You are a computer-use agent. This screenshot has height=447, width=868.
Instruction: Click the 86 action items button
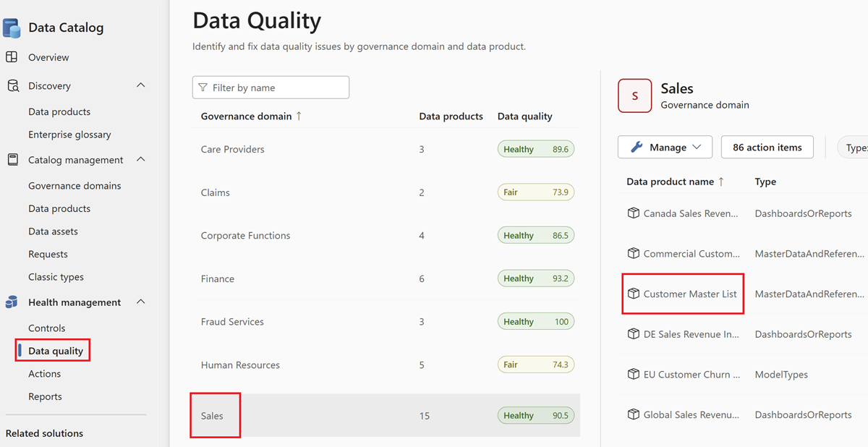(x=767, y=147)
